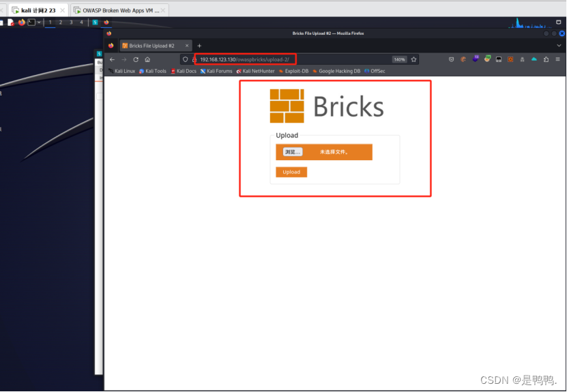Open the OffSec bookmark
This screenshot has width=567, height=392.
pos(375,71)
